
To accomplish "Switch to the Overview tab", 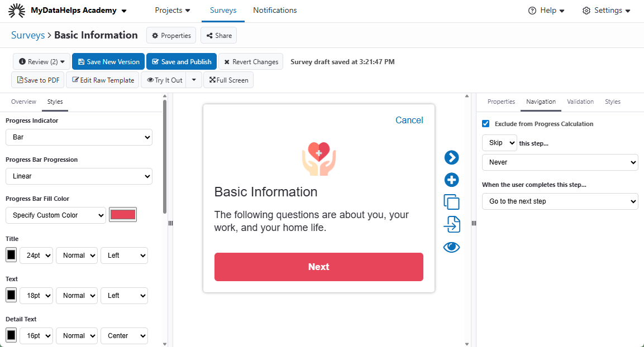I will pyautogui.click(x=23, y=102).
